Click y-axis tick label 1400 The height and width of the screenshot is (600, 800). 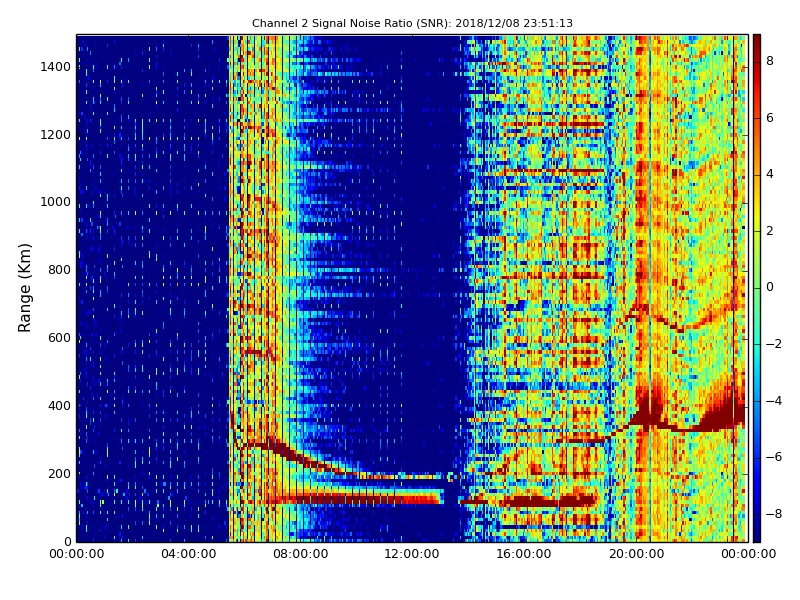pos(56,67)
